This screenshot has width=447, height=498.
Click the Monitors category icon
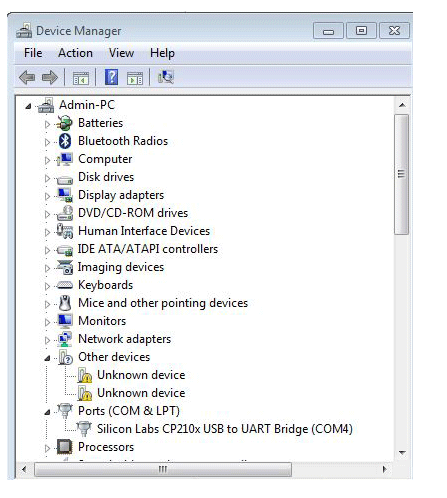pos(65,321)
